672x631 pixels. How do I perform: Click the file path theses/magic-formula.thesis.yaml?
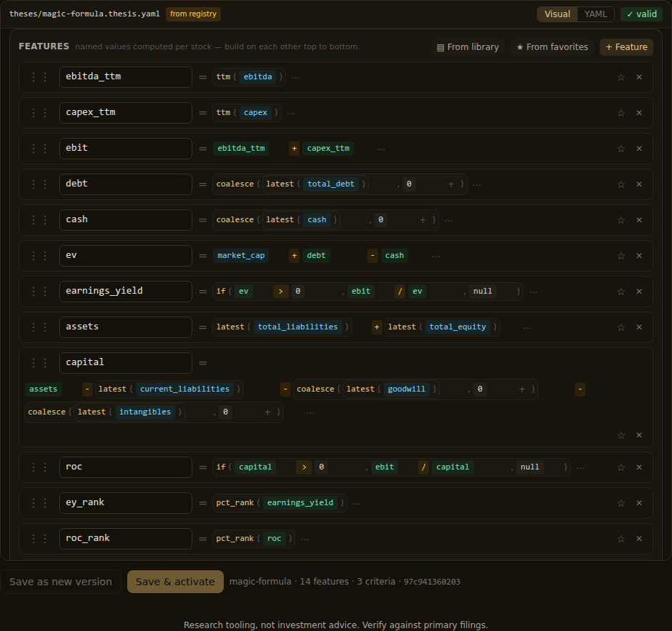click(84, 14)
